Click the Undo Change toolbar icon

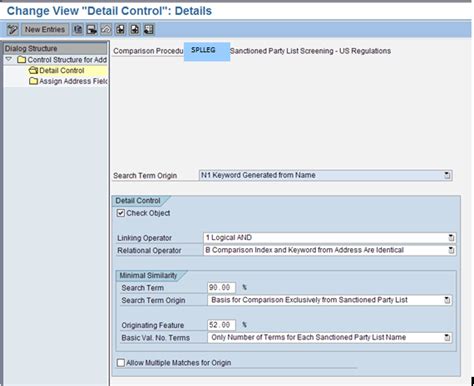106,30
